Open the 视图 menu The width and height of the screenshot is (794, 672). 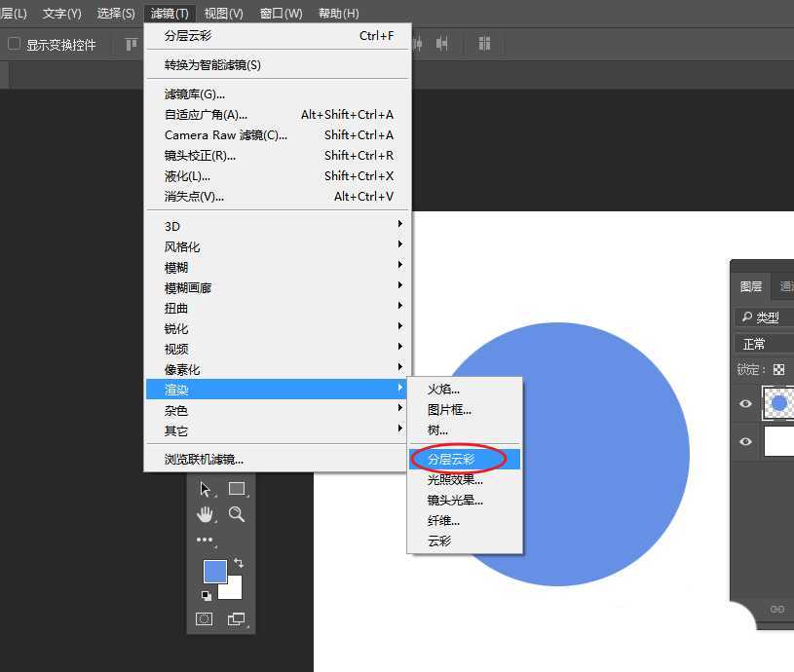223,13
